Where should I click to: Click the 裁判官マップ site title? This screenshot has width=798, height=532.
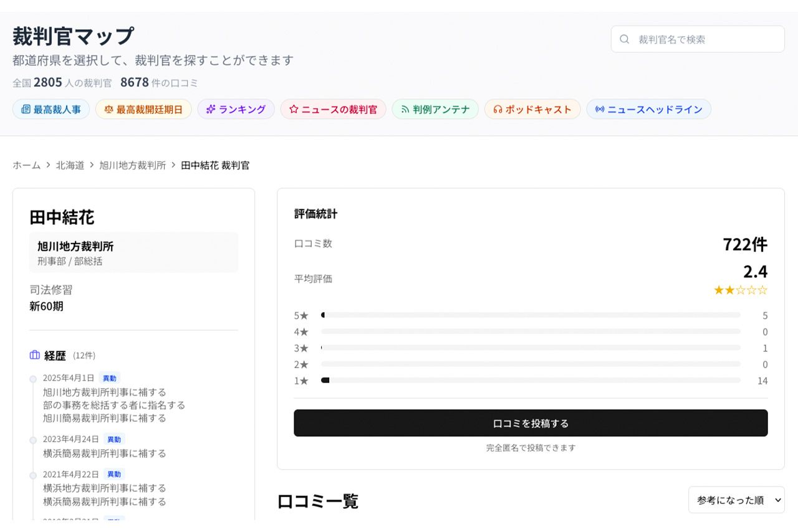coord(73,36)
